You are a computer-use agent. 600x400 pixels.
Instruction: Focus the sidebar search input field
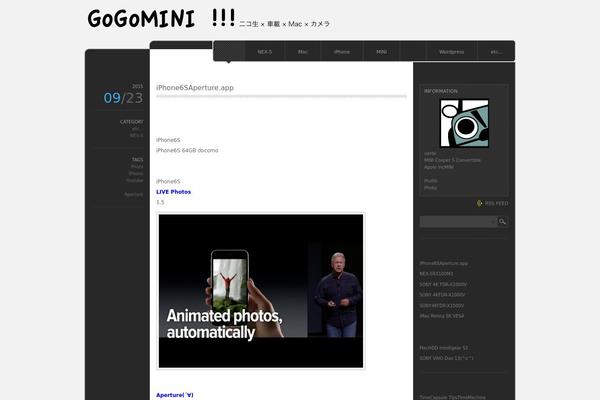pyautogui.click(x=458, y=221)
